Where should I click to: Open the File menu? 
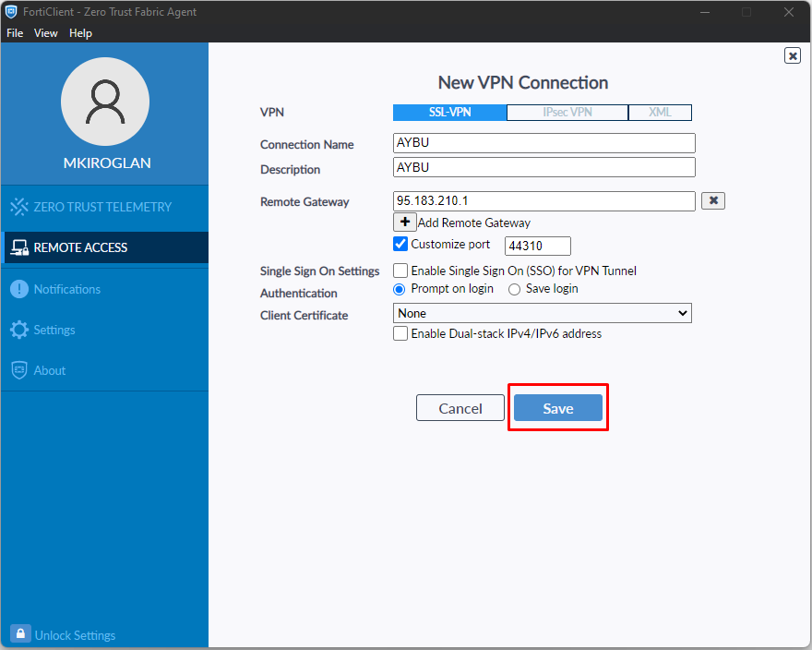pyautogui.click(x=15, y=33)
